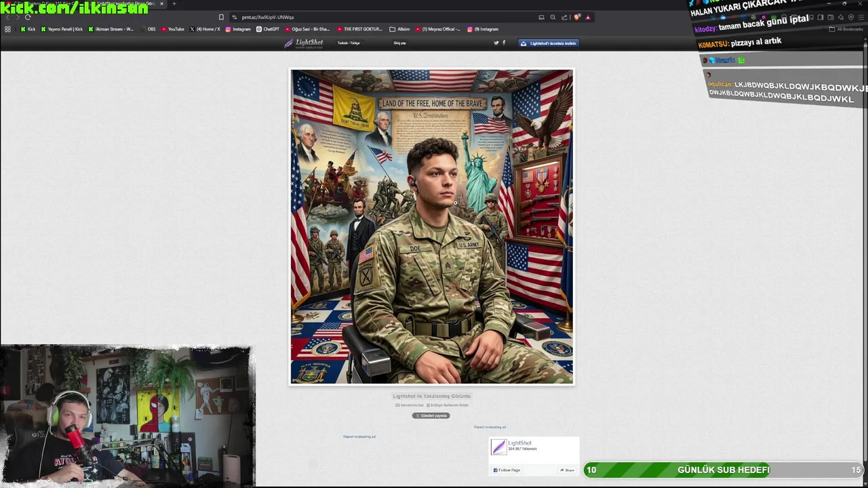Open the ChatGPT bookmark
Viewport: 868px width, 488px height.
coord(268,29)
